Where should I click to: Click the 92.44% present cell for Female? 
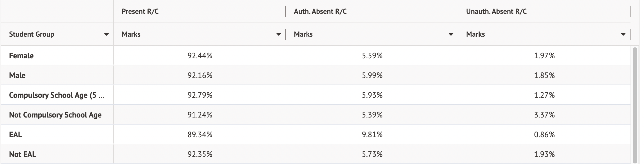pos(200,56)
